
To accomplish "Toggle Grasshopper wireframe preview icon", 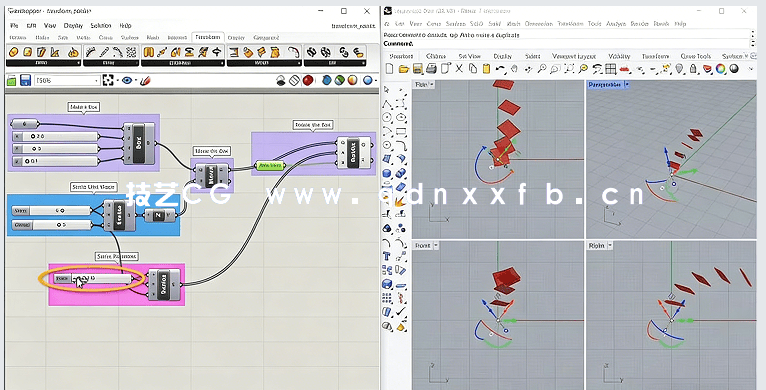I will point(294,81).
